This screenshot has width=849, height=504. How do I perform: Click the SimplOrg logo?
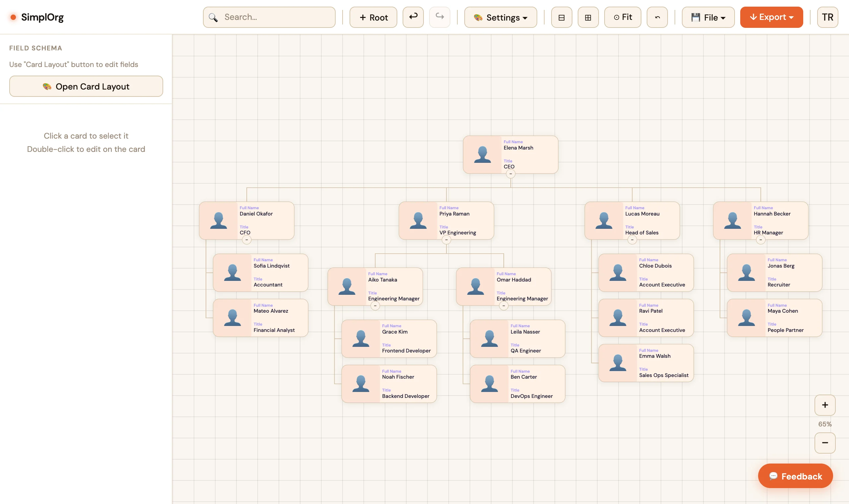(x=37, y=17)
